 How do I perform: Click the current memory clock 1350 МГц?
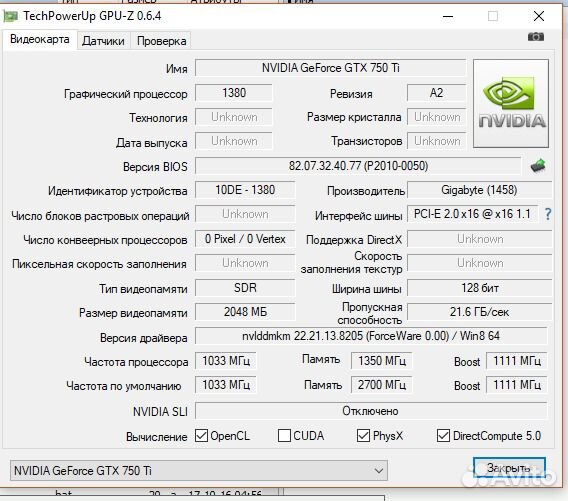pos(381,361)
